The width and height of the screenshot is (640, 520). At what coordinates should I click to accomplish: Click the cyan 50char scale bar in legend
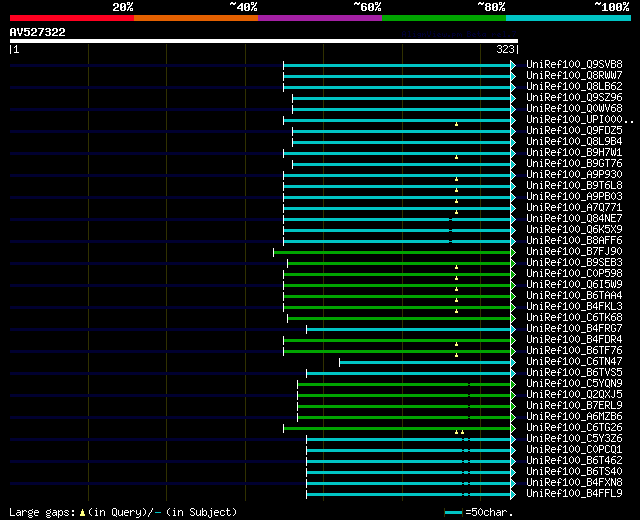pos(453,513)
